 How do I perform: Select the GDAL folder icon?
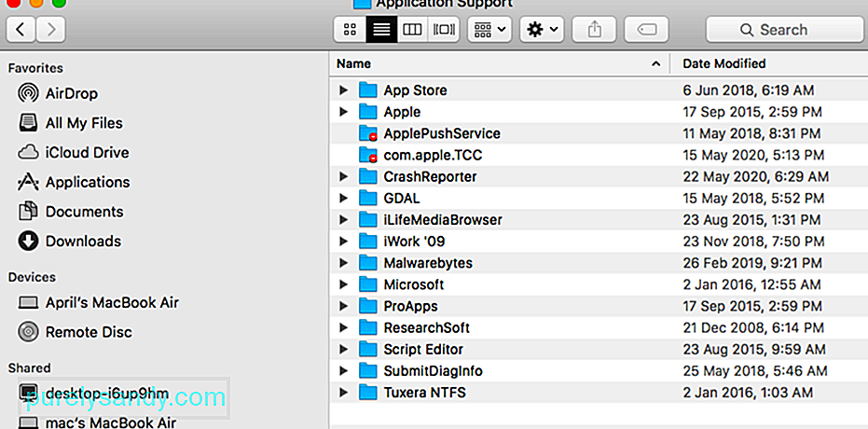[367, 198]
